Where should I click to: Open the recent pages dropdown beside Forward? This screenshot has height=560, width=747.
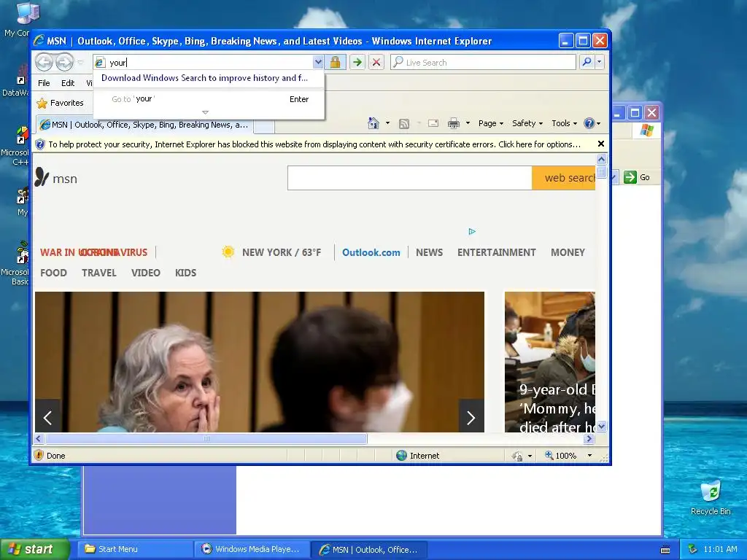point(80,63)
